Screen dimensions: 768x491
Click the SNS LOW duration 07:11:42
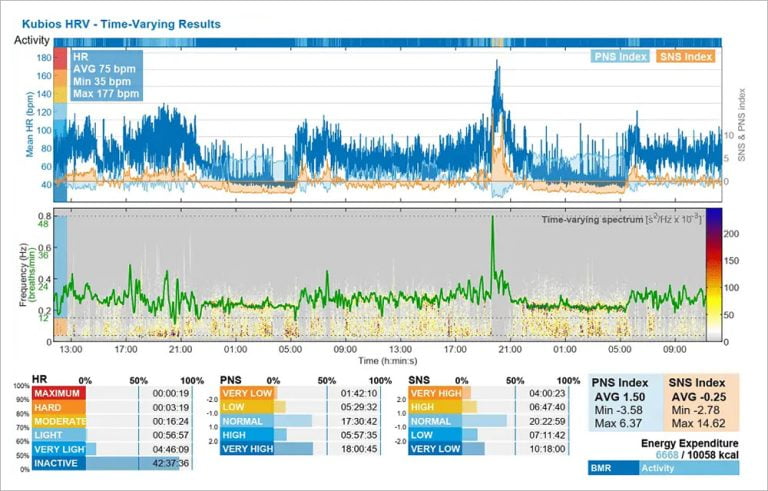point(547,435)
